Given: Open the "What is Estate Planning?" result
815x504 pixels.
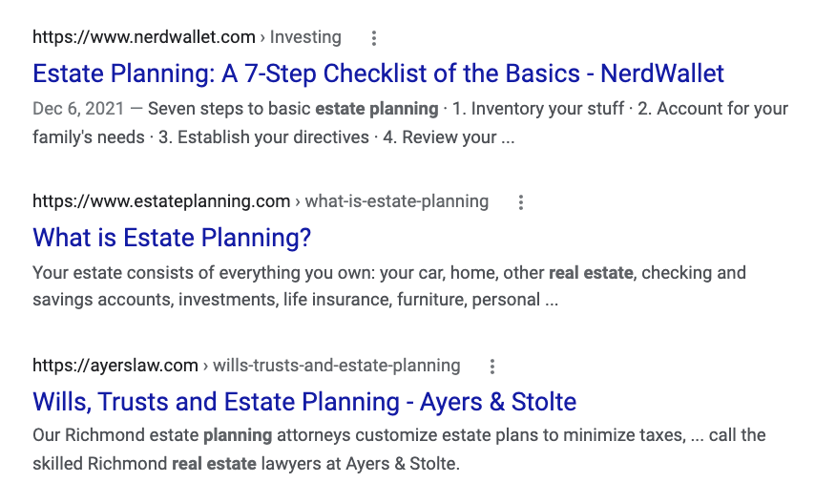Looking at the screenshot, I should point(172,238).
